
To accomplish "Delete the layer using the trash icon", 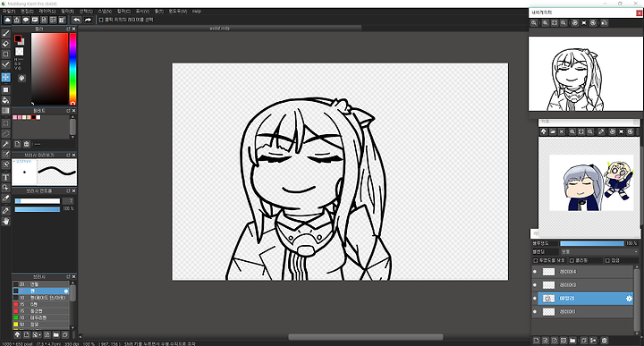I will pyautogui.click(x=605, y=341).
